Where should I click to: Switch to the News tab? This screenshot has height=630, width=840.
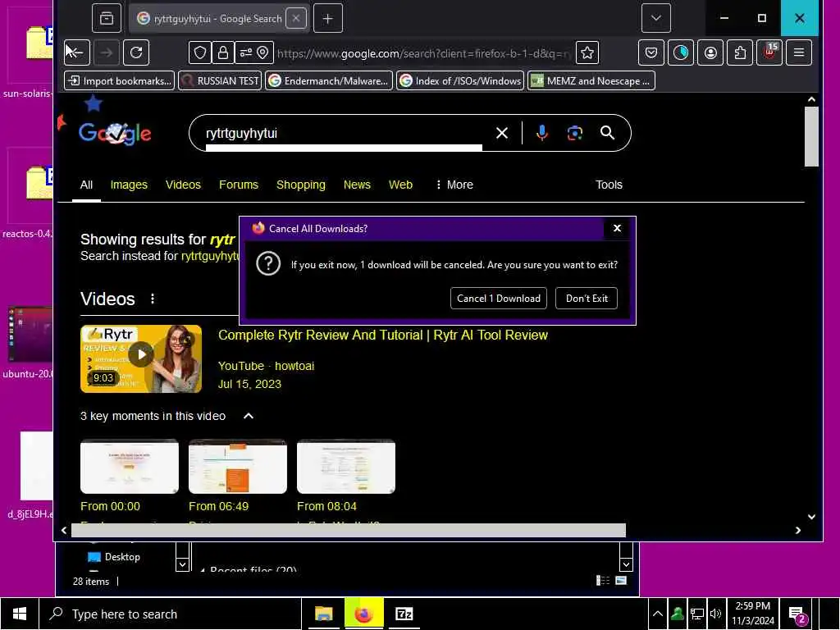pyautogui.click(x=357, y=185)
